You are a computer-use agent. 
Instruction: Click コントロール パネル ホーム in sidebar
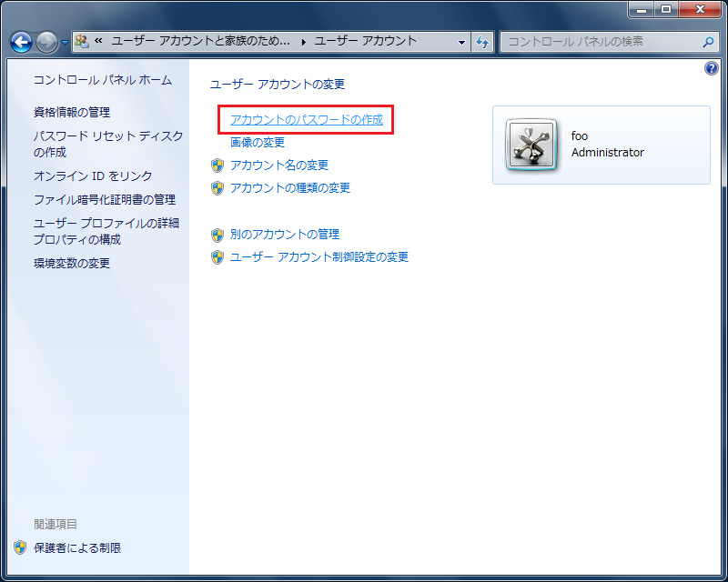[x=102, y=80]
